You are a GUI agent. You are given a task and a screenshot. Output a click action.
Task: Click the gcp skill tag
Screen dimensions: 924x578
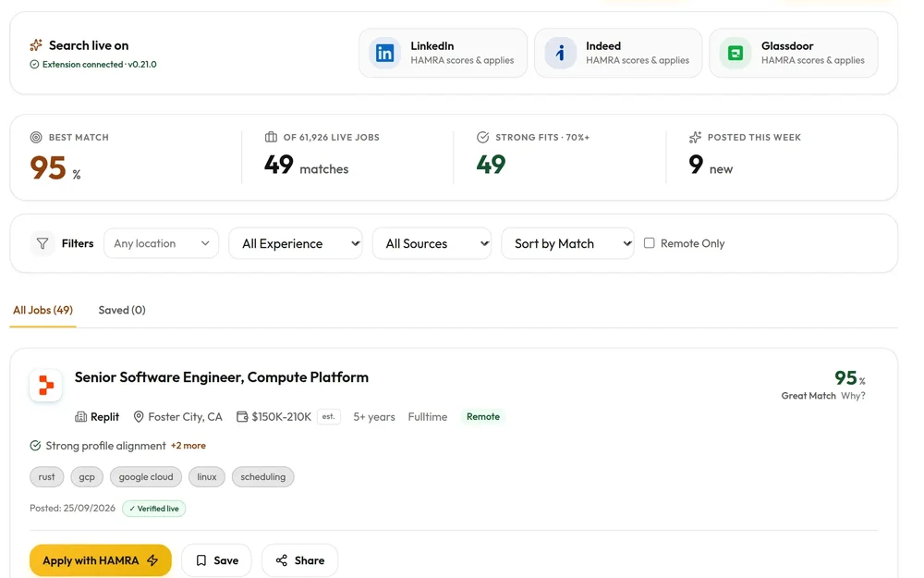87,476
